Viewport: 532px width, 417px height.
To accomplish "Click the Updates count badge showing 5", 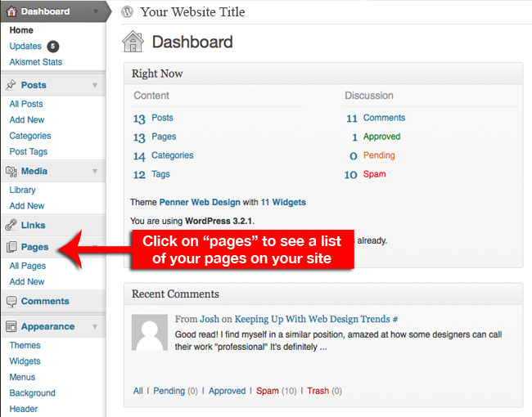I will click(x=53, y=47).
